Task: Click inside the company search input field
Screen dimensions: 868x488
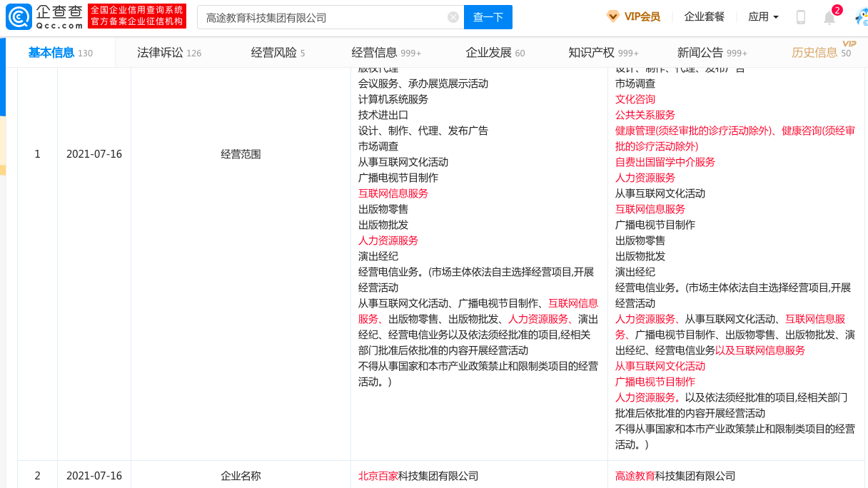Action: click(321, 17)
